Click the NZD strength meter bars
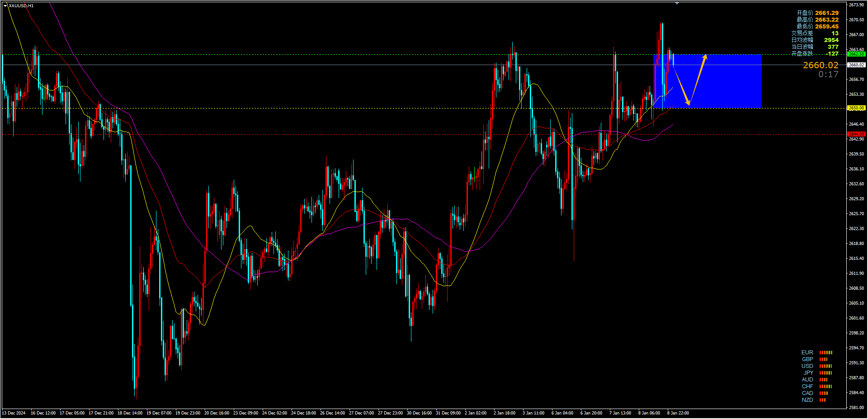Image resolution: width=868 pixels, height=419 pixels. (823, 400)
